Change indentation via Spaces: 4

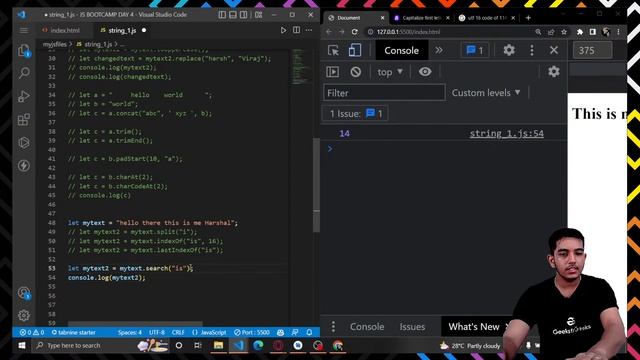coord(129,332)
